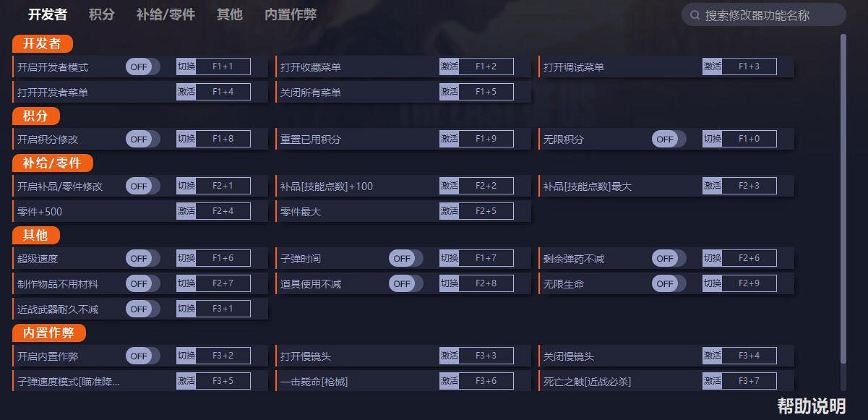Enable 无限积分 toggle
Viewport: 868px width, 420px height.
(669, 139)
